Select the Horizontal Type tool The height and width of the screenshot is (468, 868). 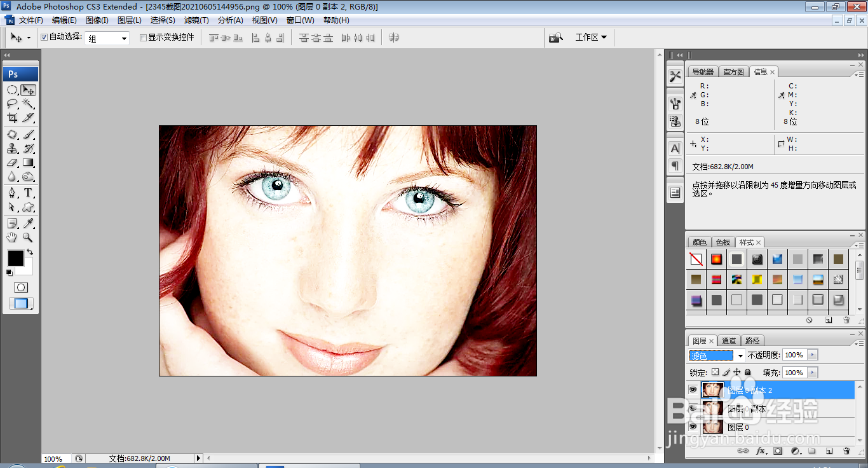[x=29, y=193]
